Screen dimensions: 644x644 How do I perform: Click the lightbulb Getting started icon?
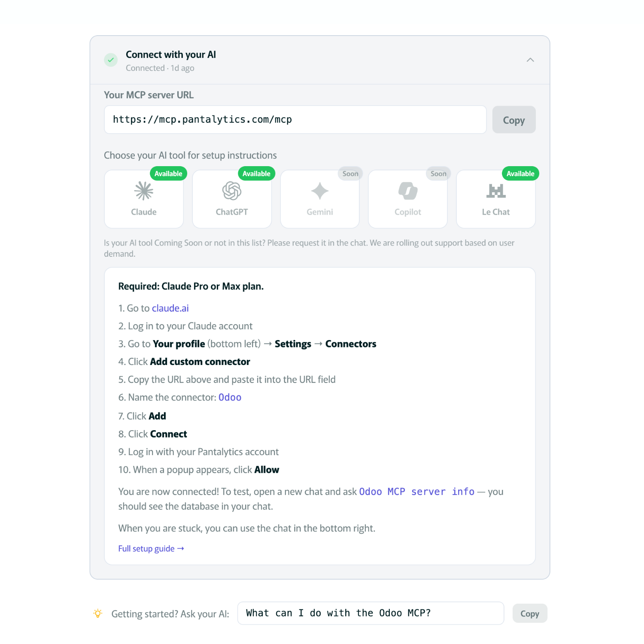tap(98, 614)
